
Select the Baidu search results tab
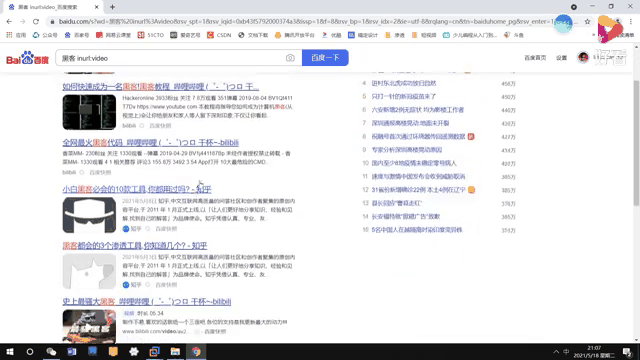pyautogui.click(x=53, y=7)
